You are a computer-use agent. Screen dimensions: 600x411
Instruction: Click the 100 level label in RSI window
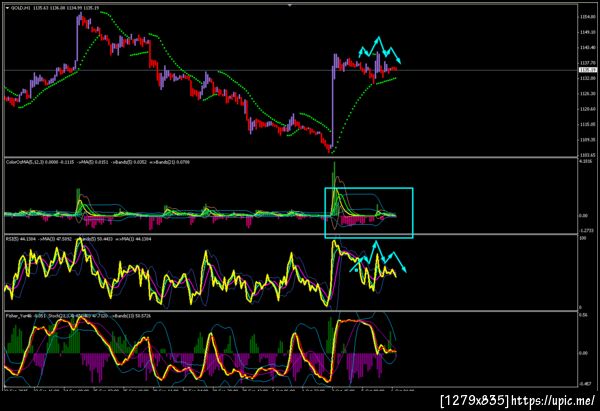(x=582, y=239)
